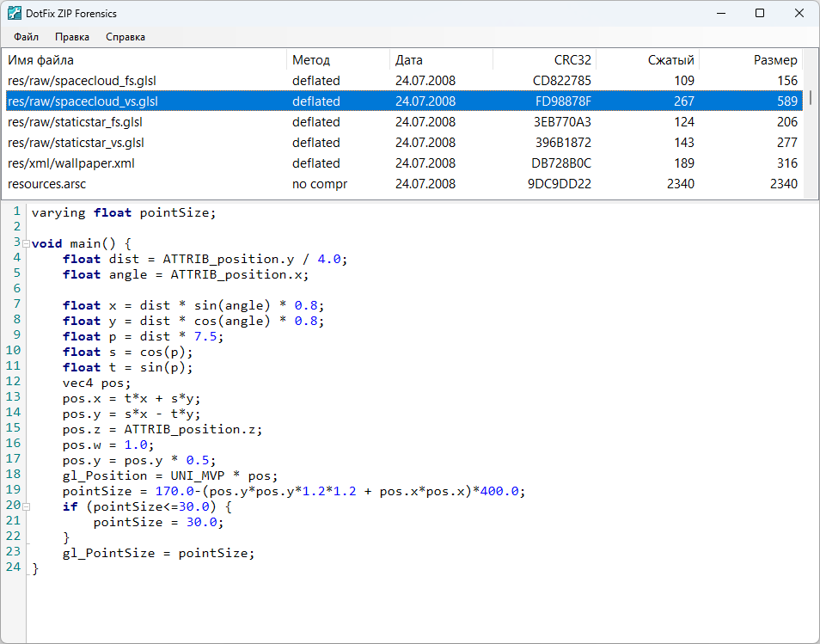Click 'pos.w = 1.0;' code line
Screen dimensions: 820x644
coord(108,445)
